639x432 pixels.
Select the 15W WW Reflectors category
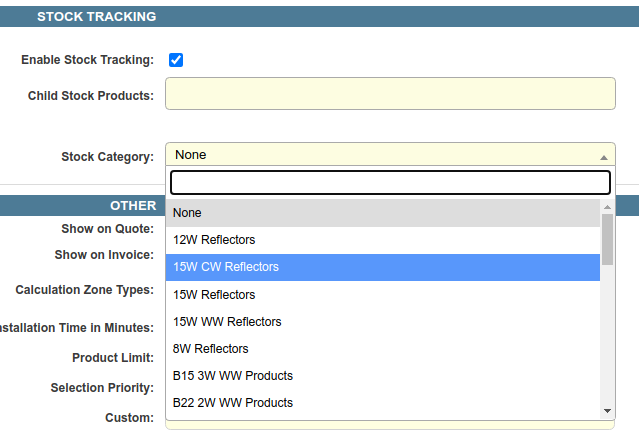tap(382, 322)
